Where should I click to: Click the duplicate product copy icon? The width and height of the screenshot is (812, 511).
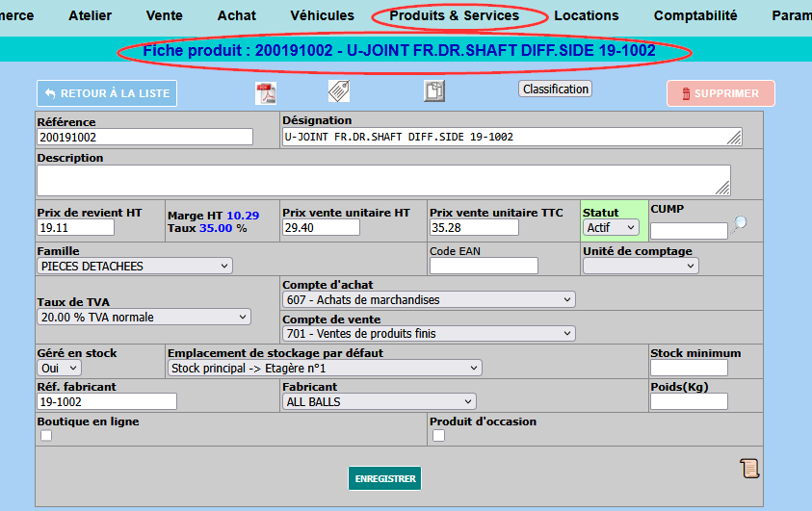[434, 91]
